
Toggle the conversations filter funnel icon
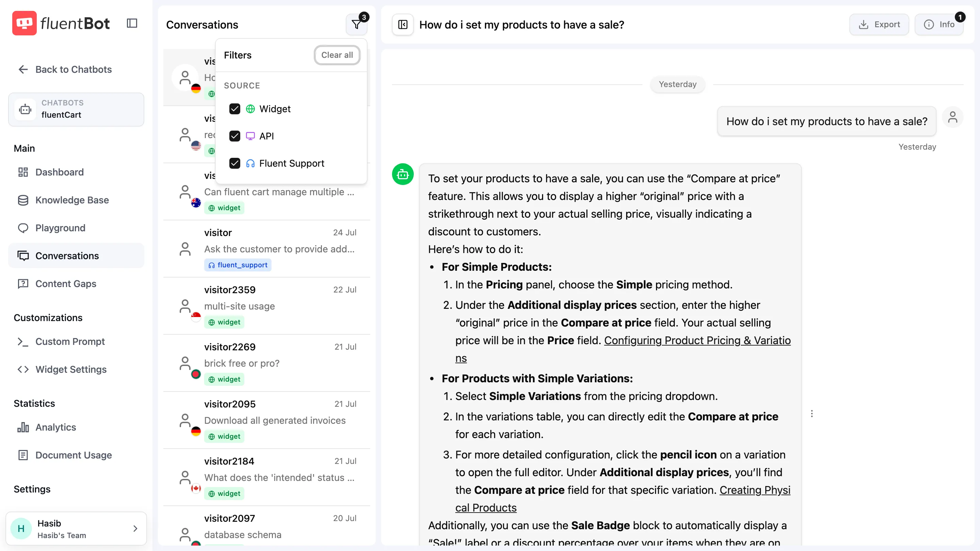(x=357, y=24)
